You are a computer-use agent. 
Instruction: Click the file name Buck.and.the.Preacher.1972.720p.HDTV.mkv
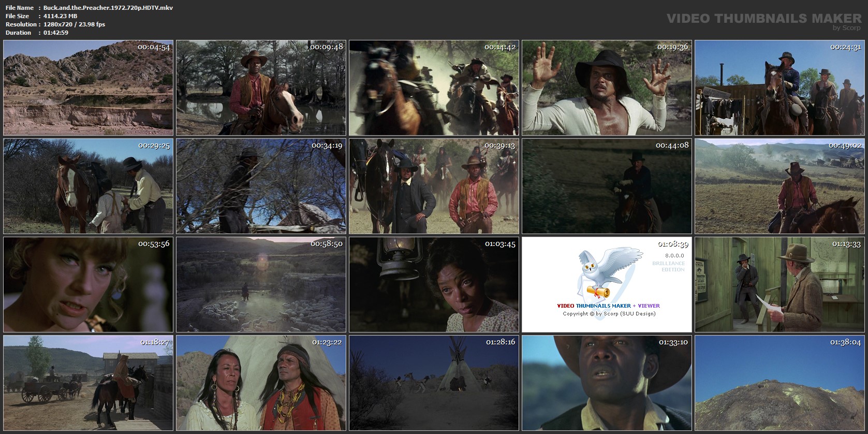click(x=108, y=8)
